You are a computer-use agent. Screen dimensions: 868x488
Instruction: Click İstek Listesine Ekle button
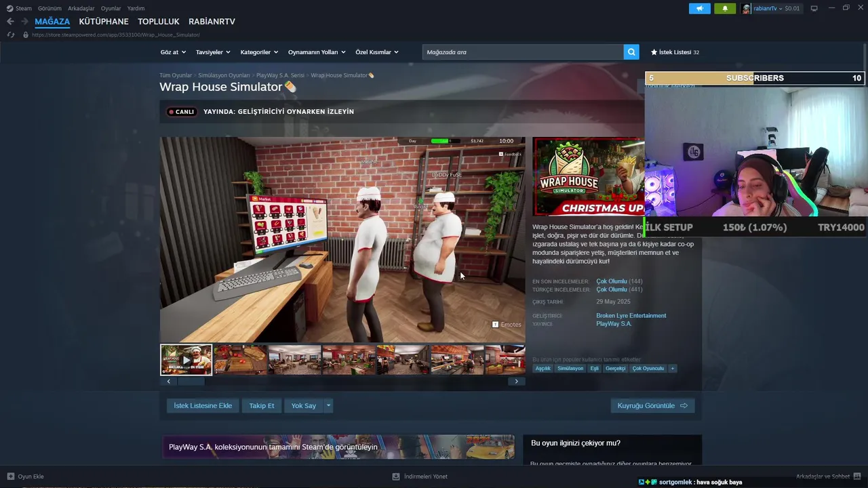(x=203, y=406)
